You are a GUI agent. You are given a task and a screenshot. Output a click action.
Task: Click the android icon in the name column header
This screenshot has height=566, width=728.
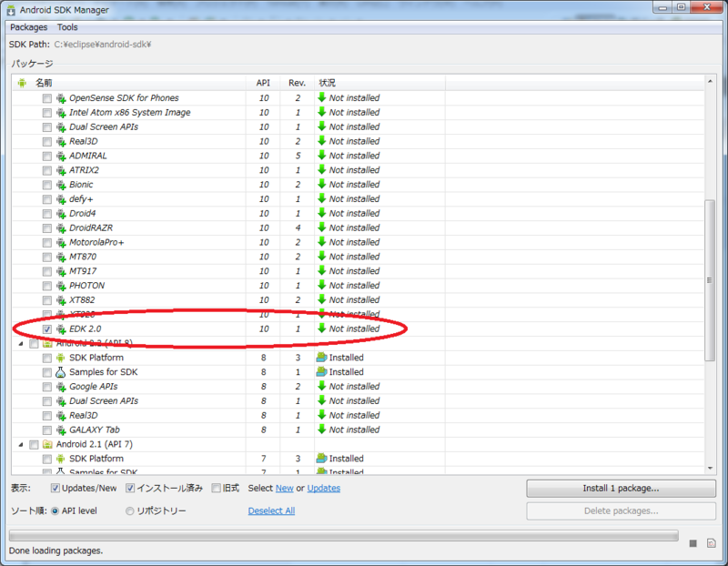[x=22, y=83]
